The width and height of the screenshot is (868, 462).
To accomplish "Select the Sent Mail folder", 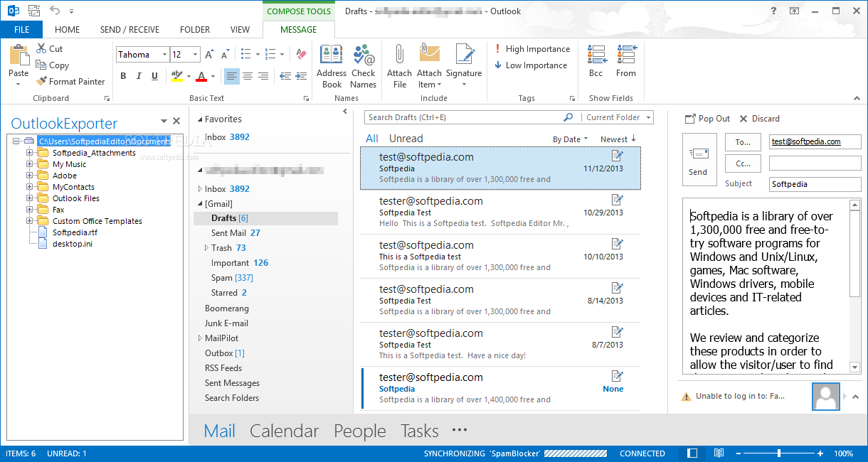I will pos(228,233).
